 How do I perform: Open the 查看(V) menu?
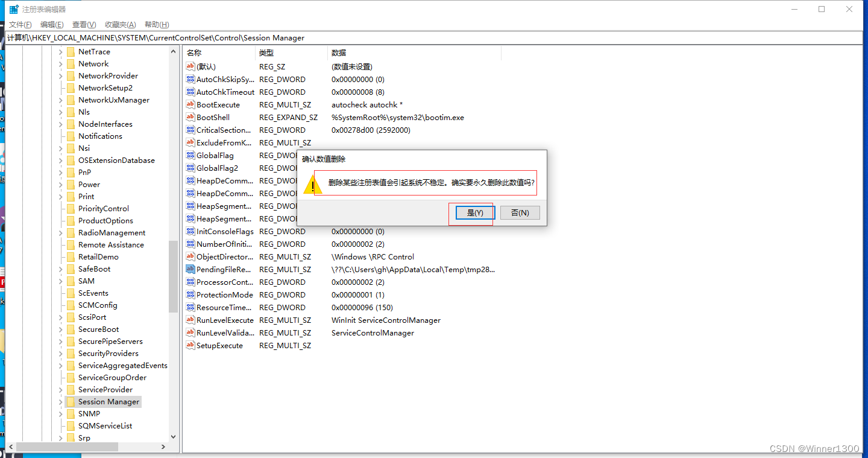coord(84,25)
